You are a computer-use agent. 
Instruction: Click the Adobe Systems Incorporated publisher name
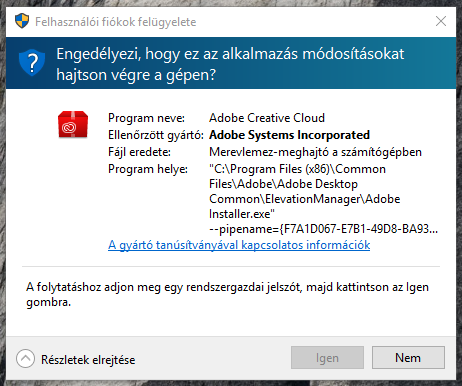pos(289,135)
